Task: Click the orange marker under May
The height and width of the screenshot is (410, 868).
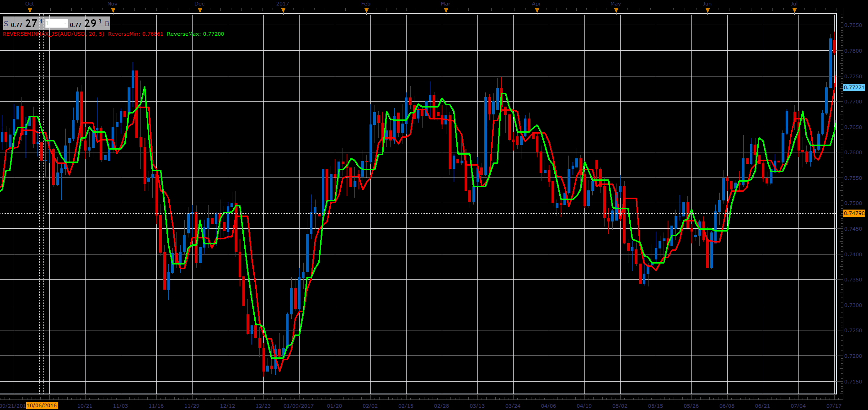Action: pos(616,10)
